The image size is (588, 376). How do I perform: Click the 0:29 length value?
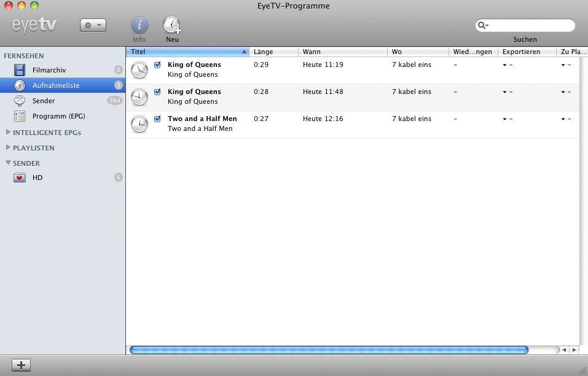[261, 65]
